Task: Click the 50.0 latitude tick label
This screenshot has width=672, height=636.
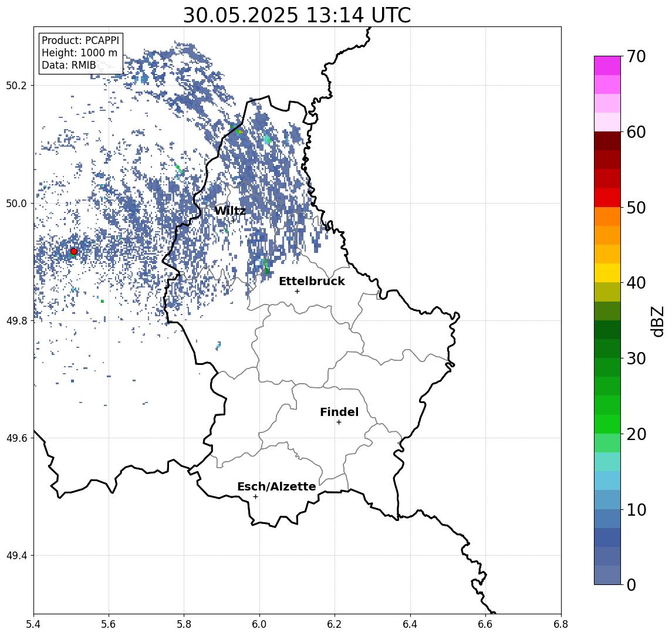Action: click(16, 204)
